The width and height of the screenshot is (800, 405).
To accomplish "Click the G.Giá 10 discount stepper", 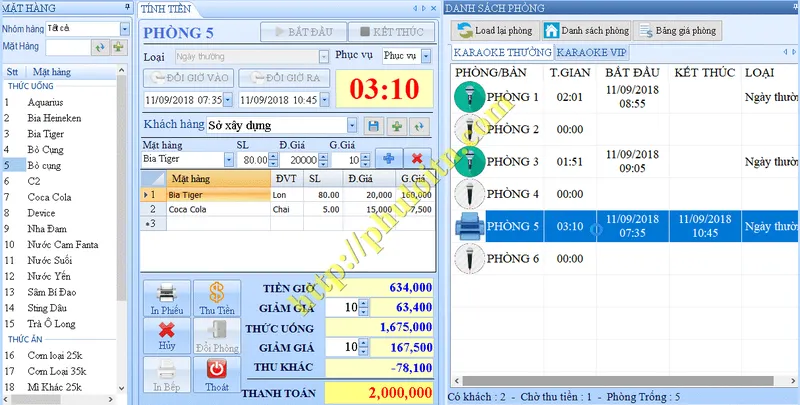I will coord(365,160).
